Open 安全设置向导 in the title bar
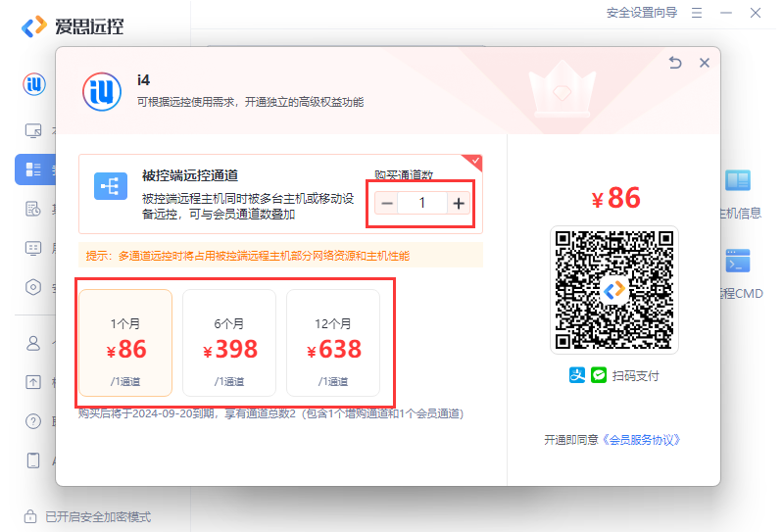 coord(641,13)
